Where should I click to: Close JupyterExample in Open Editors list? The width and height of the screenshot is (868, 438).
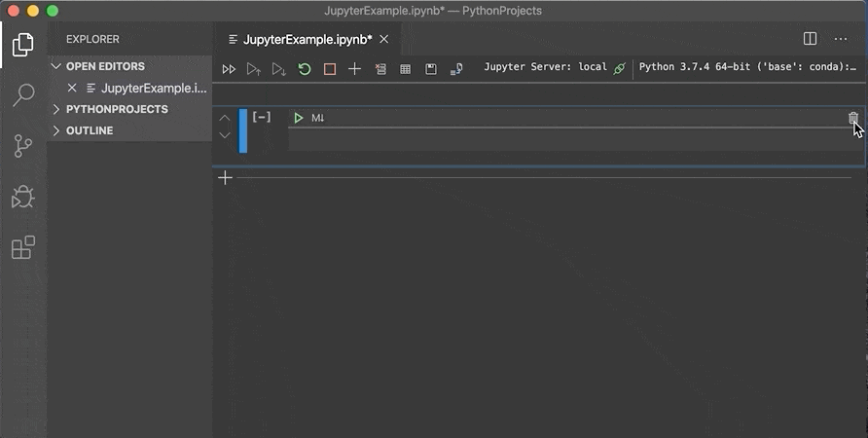[72, 88]
